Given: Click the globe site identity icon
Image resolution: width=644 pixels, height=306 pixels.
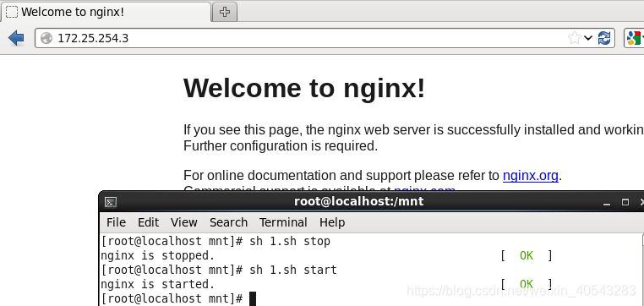Looking at the screenshot, I should [x=46, y=38].
